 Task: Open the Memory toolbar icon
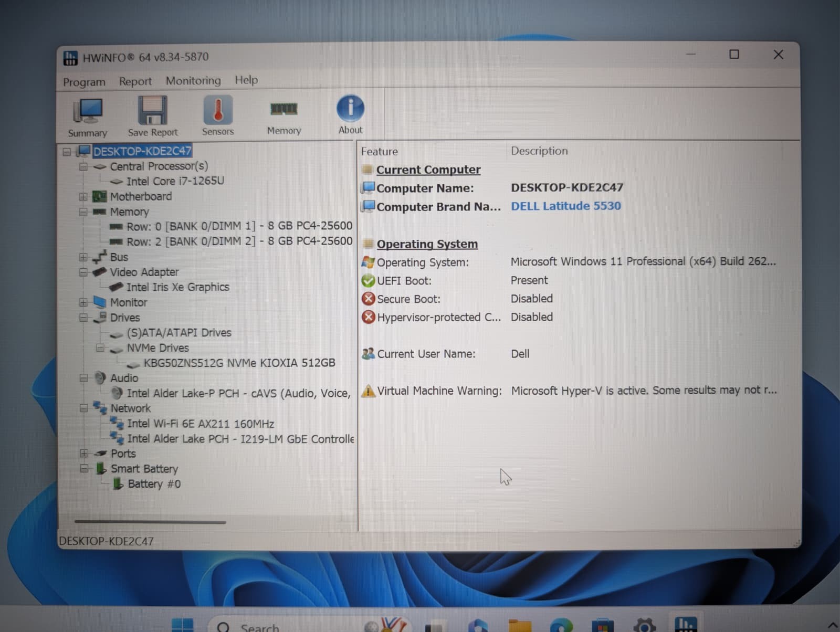click(284, 117)
